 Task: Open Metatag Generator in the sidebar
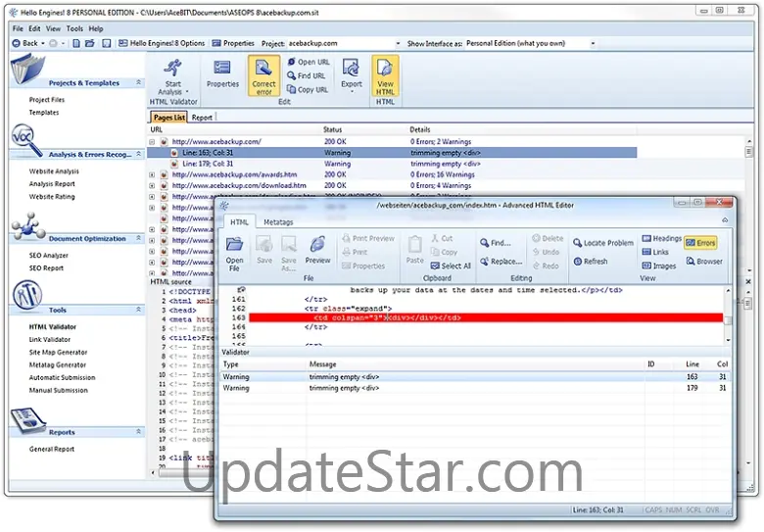[x=58, y=364]
